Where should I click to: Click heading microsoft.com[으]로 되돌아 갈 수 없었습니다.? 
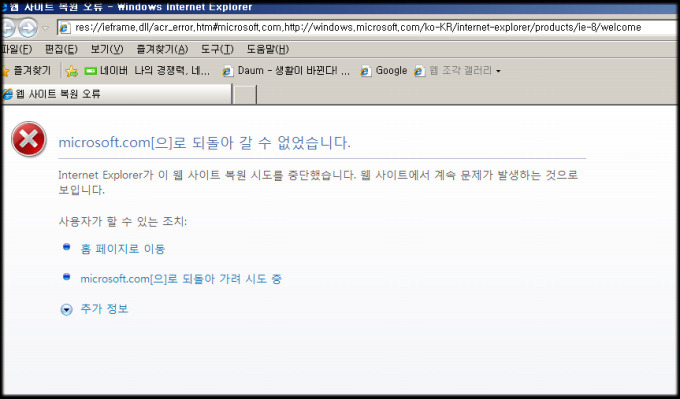(x=204, y=142)
